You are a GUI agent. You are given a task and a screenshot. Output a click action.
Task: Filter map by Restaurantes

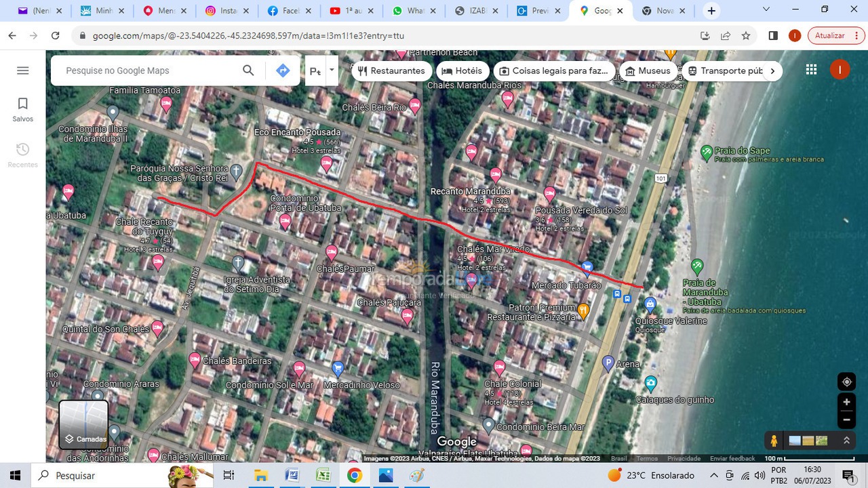coord(391,70)
